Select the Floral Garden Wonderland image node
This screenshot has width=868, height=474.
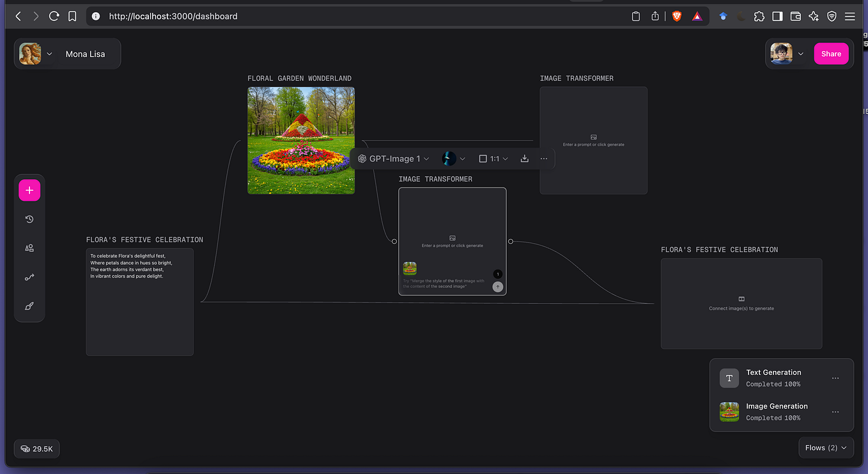click(301, 140)
